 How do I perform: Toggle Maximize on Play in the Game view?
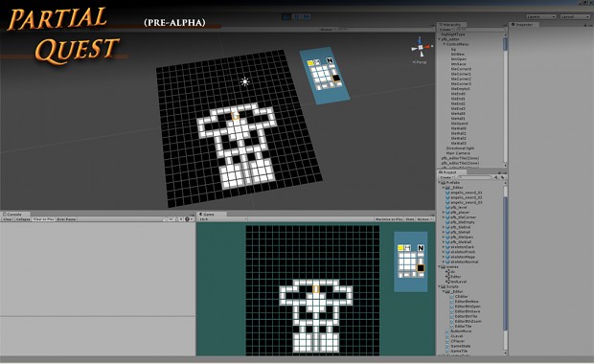[x=389, y=219]
